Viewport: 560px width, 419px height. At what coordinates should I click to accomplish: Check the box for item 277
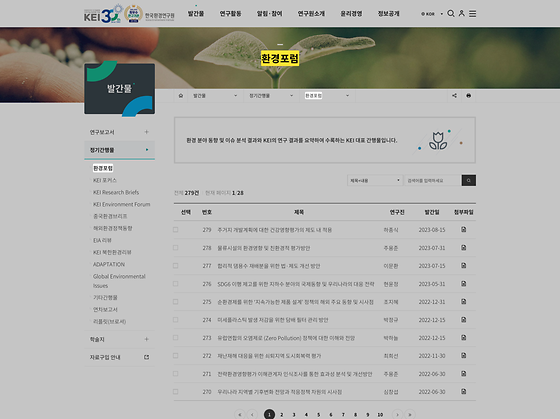(x=175, y=266)
